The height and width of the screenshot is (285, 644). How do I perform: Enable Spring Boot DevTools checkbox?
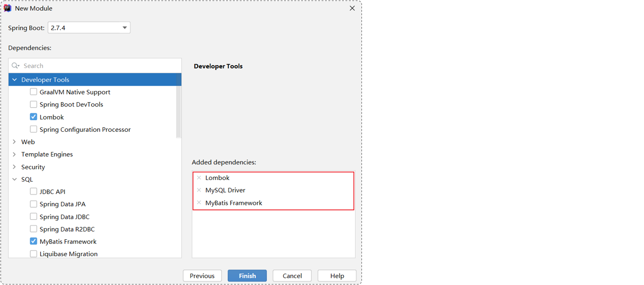pyautogui.click(x=34, y=104)
